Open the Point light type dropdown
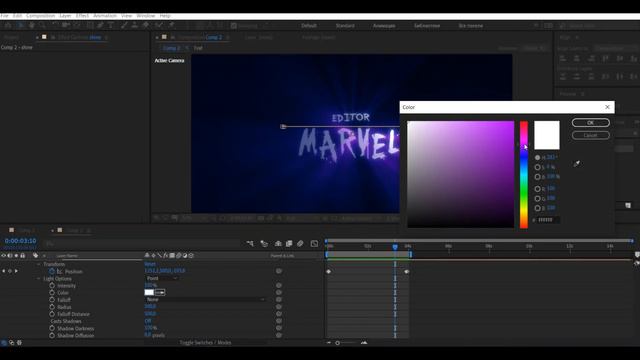The width and height of the screenshot is (640, 360). (162, 278)
